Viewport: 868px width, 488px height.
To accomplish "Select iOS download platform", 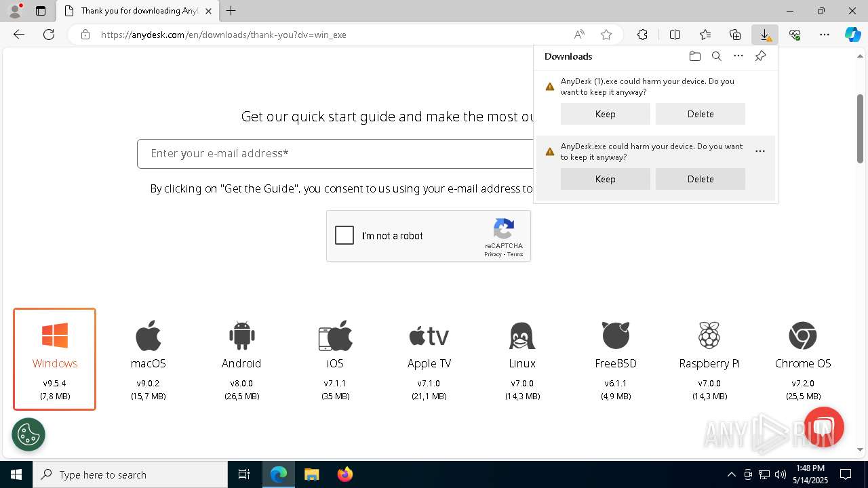I will click(335, 359).
